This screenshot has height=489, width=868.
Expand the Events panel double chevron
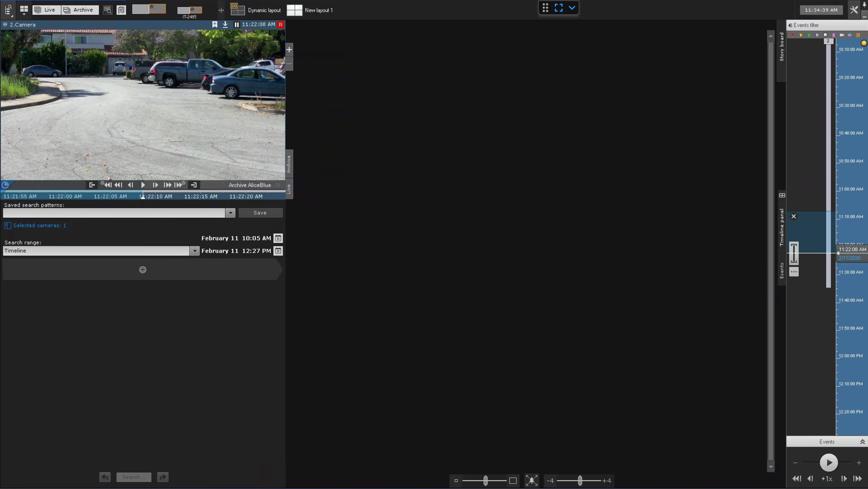[862, 442]
